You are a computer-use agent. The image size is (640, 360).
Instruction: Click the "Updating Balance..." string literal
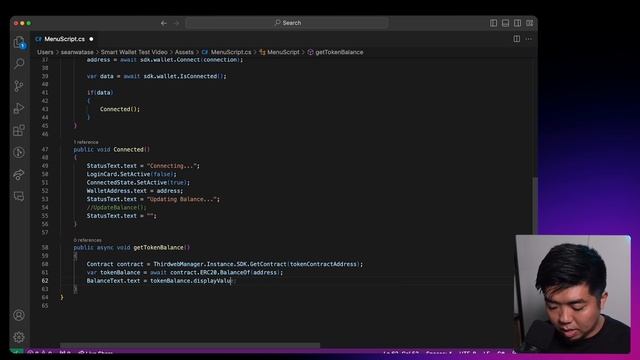tap(182, 199)
